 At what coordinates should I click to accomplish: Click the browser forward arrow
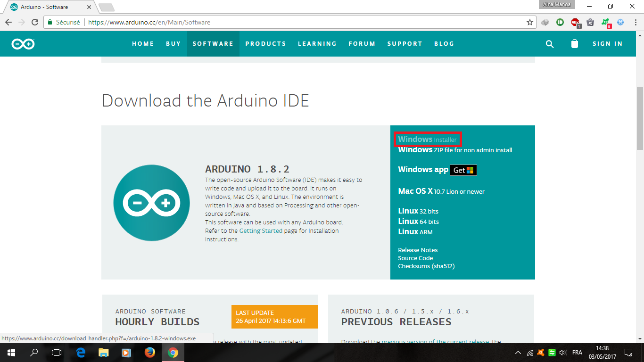[x=22, y=22]
